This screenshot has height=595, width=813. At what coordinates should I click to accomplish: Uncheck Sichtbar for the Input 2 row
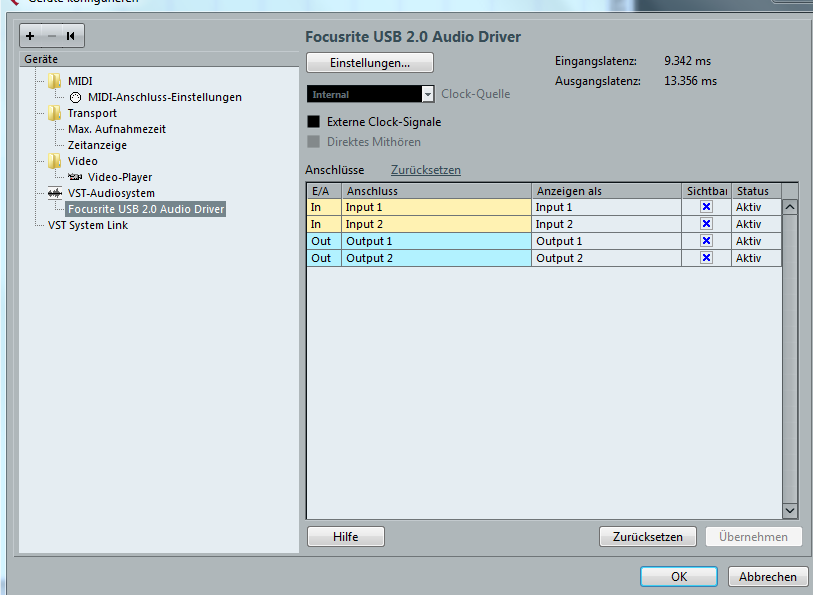click(x=706, y=223)
